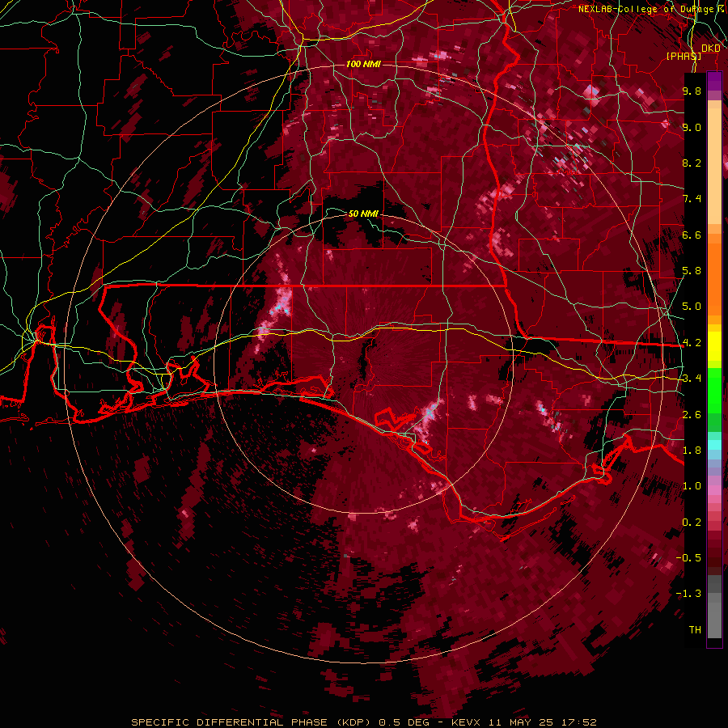Click the 1.0 value on color scale
This screenshot has width=728, height=728.
pos(692,486)
